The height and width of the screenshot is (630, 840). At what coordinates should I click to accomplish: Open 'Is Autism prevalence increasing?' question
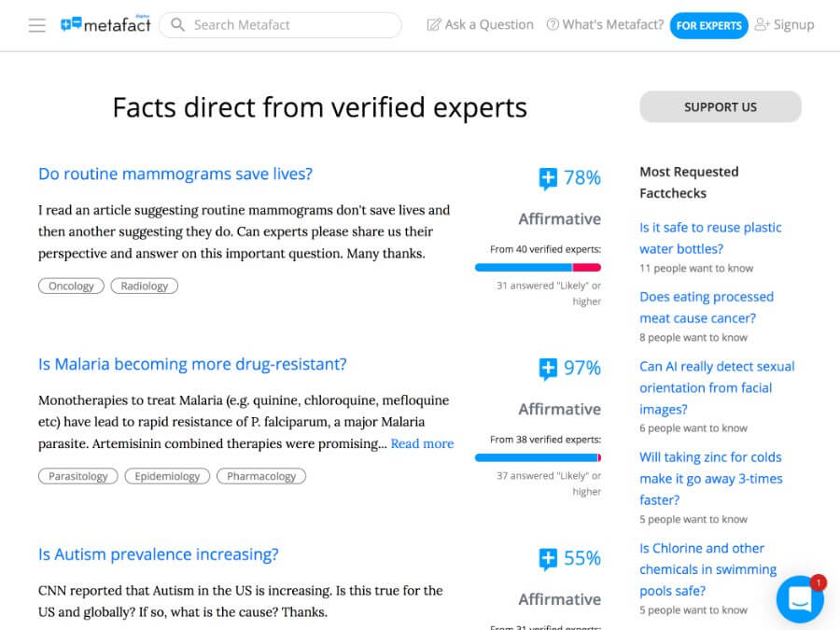click(159, 554)
